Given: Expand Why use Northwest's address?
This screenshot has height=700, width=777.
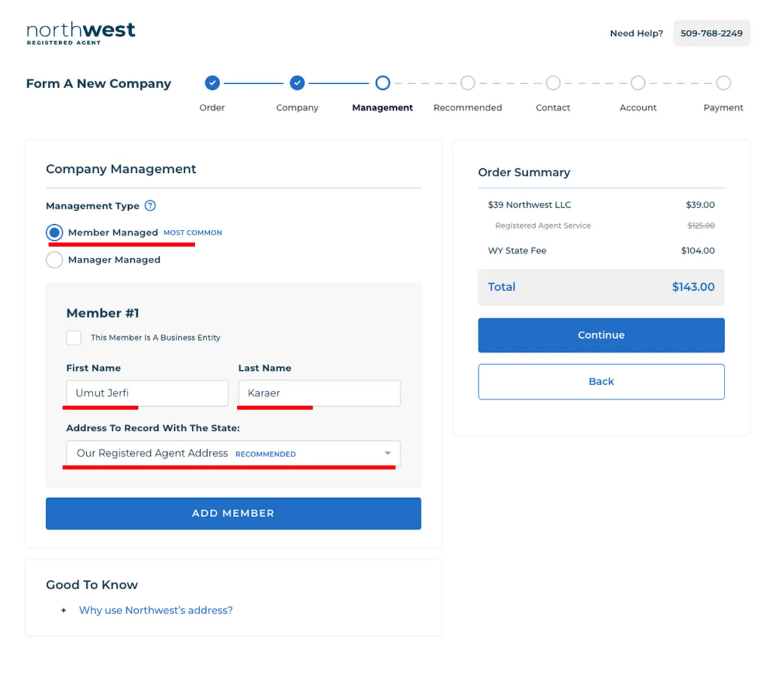Looking at the screenshot, I should click(155, 610).
